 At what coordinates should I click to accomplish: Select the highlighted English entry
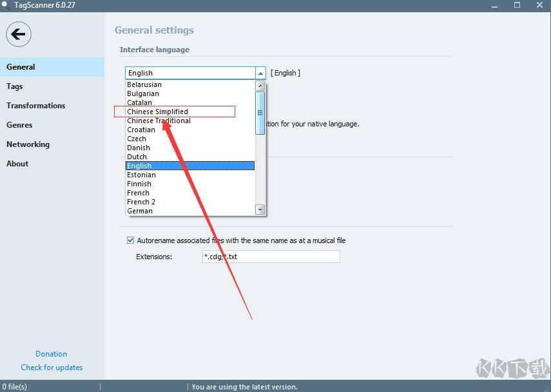coord(190,166)
